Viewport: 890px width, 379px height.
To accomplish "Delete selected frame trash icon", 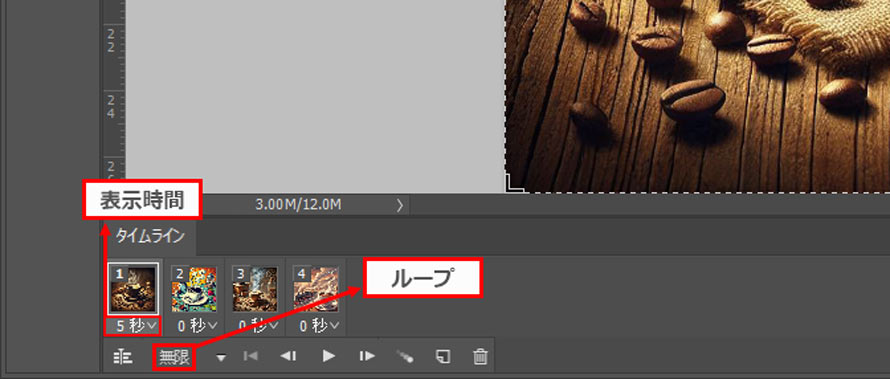I will point(480,356).
